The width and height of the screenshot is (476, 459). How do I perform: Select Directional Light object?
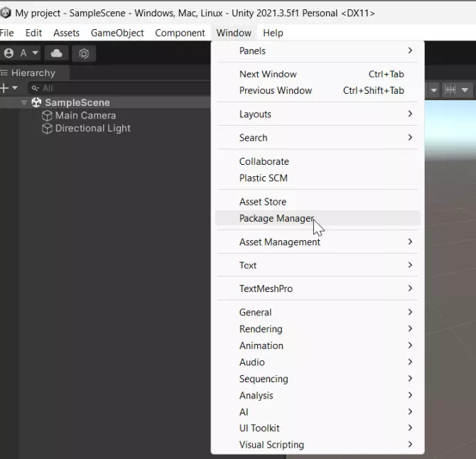[93, 129]
